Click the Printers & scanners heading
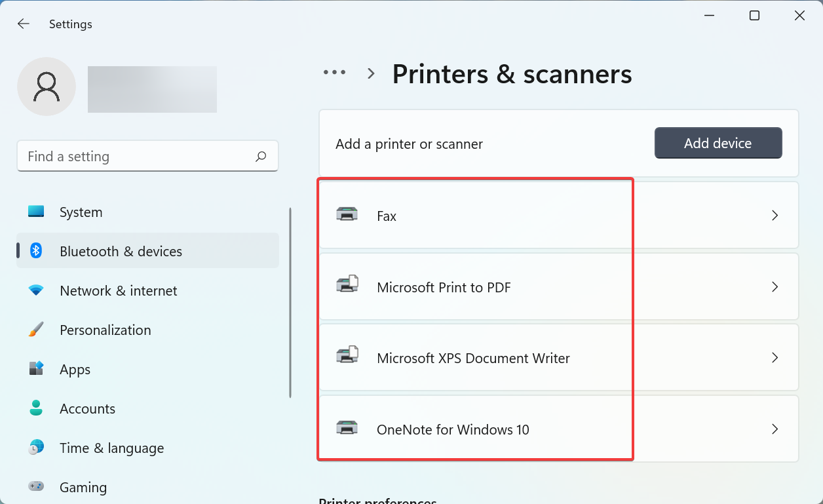This screenshot has width=823, height=504. pos(512,74)
